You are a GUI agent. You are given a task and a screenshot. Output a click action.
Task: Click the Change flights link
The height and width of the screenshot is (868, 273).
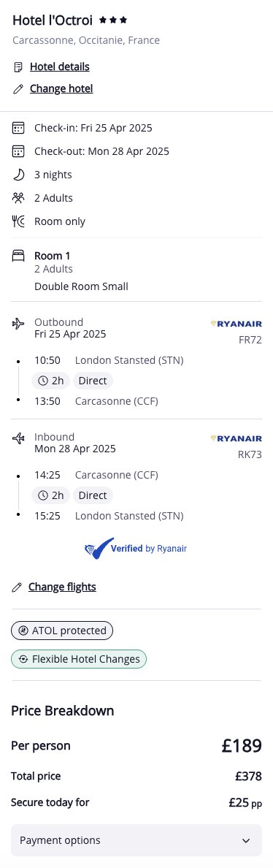[63, 587]
